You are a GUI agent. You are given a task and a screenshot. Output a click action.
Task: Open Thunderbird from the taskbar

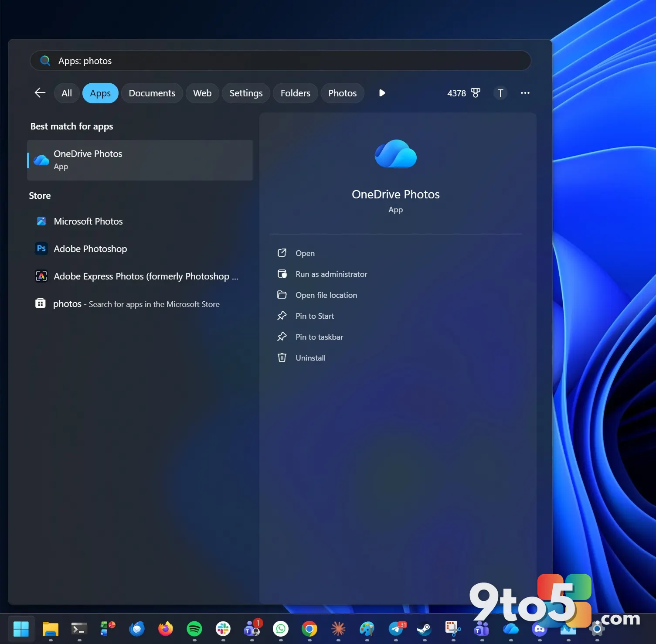[137, 629]
